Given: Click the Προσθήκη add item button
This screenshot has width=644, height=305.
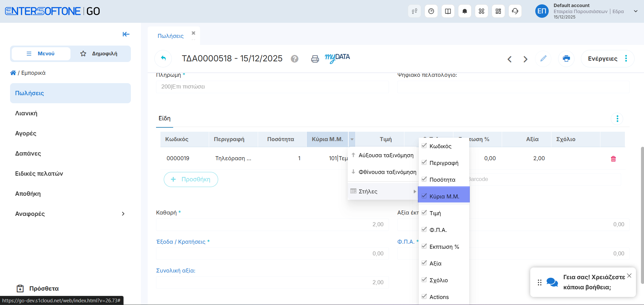Looking at the screenshot, I should coord(191,180).
